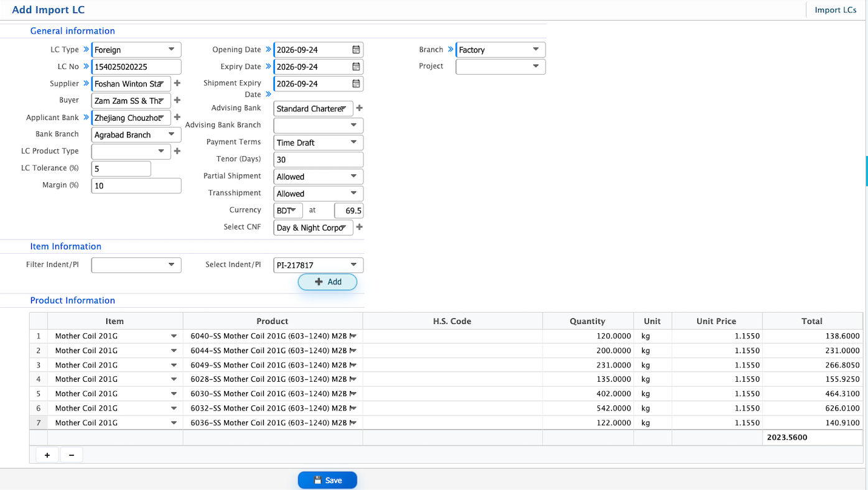This screenshot has width=868, height=490.
Task: Add a new Advising Bank plus icon
Action: pyautogui.click(x=360, y=108)
